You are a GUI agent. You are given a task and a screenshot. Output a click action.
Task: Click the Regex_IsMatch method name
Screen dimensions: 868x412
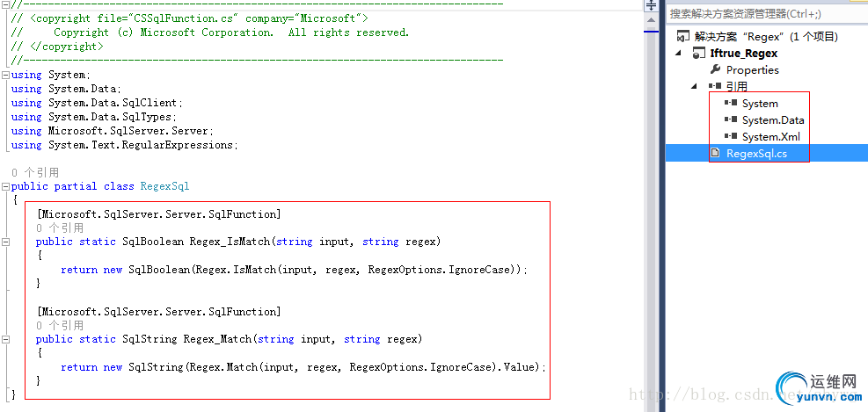pos(230,242)
